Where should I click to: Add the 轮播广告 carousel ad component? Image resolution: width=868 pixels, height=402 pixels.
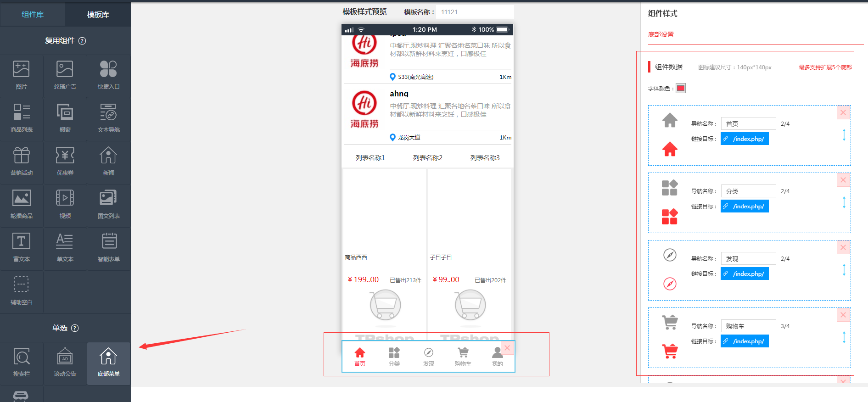click(x=65, y=75)
